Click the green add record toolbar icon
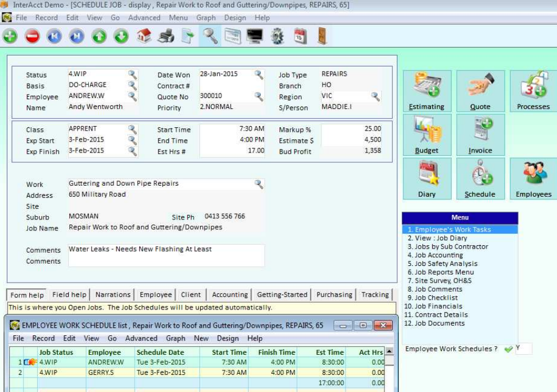Image resolution: width=557 pixels, height=392 pixels. pos(10,36)
